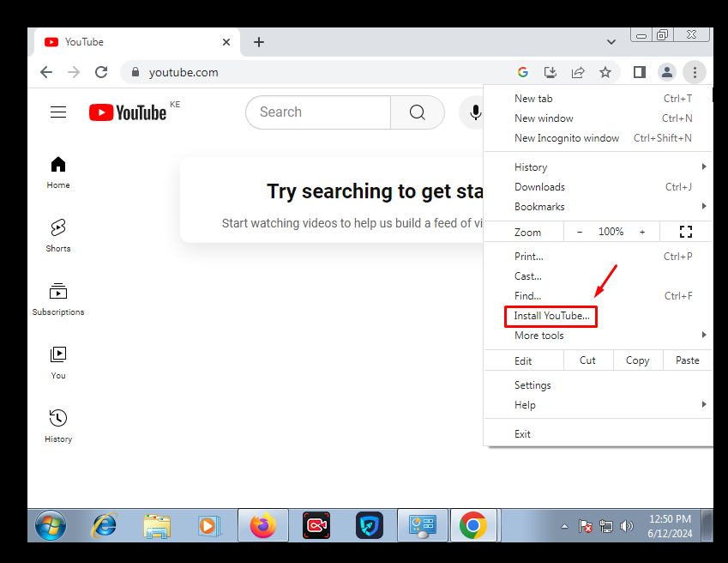This screenshot has height=563, width=728.
Task: Open Subscriptions from the sidebar
Action: pos(58,300)
